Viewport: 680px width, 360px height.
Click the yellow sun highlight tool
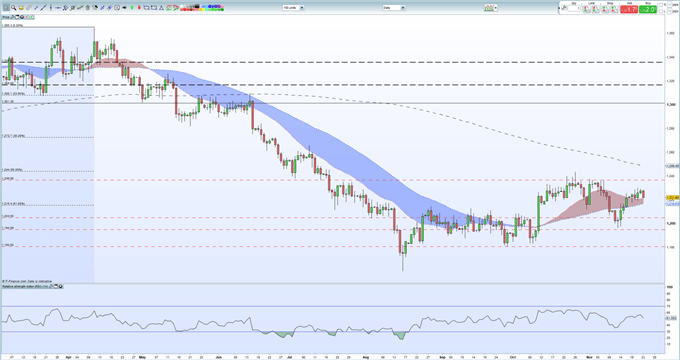(21, 7)
